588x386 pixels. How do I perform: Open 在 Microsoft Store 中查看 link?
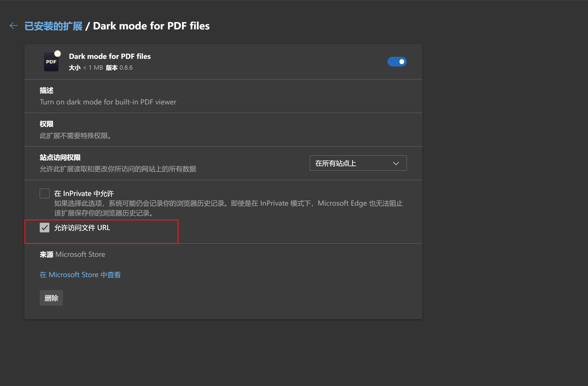coord(80,274)
